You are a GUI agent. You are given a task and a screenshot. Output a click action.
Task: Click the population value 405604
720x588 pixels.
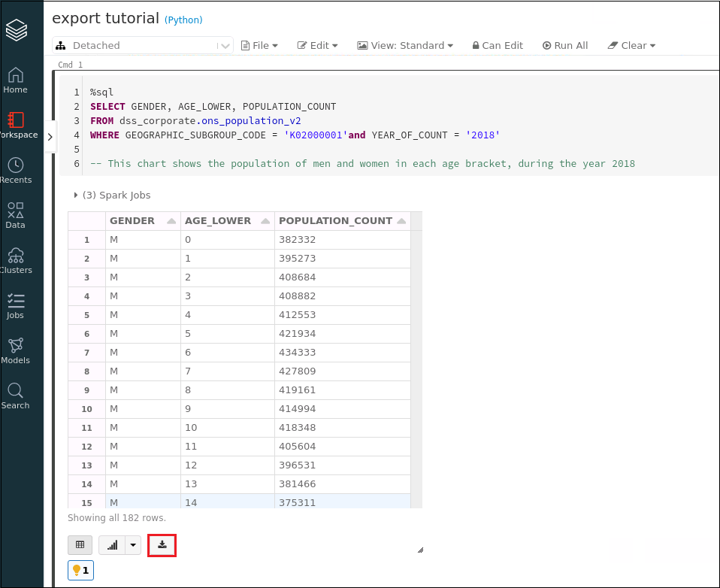[x=297, y=447]
